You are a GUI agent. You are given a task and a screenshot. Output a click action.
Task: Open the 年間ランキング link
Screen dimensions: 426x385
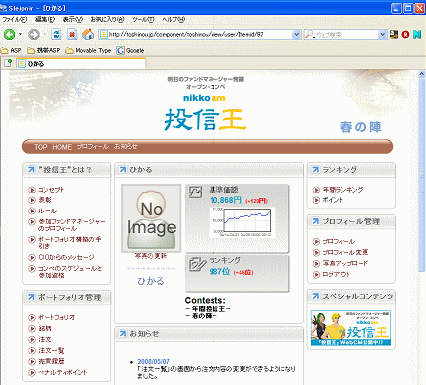click(x=343, y=190)
